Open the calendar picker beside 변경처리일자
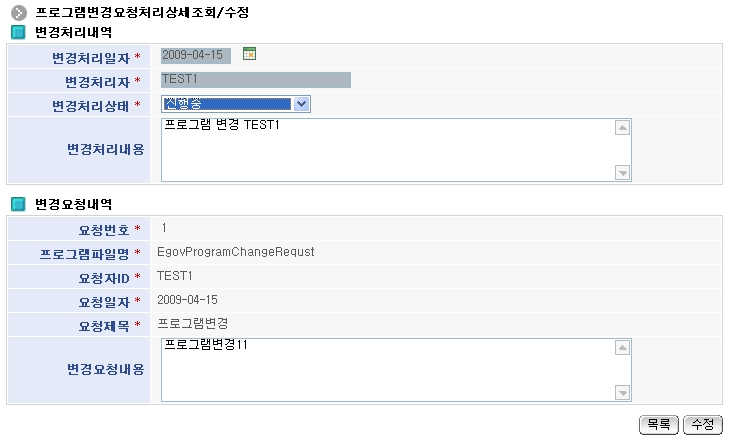This screenshot has width=731, height=442. click(x=250, y=54)
